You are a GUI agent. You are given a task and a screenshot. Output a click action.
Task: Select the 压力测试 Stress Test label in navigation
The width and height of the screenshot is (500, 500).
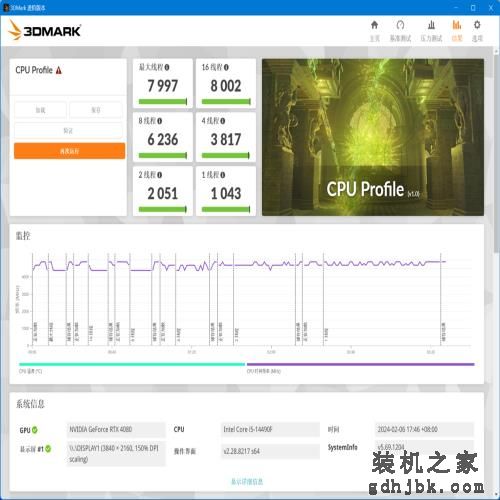431,39
